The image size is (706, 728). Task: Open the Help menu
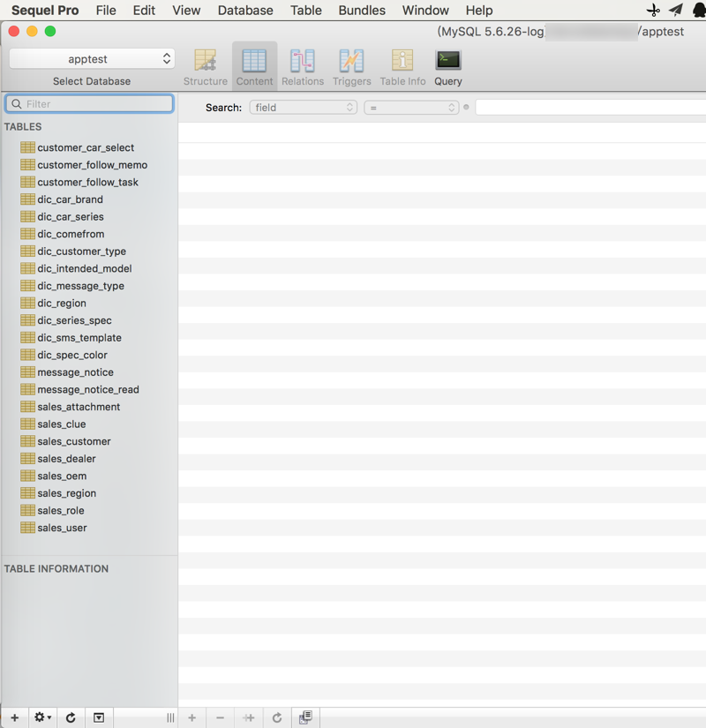(x=479, y=11)
